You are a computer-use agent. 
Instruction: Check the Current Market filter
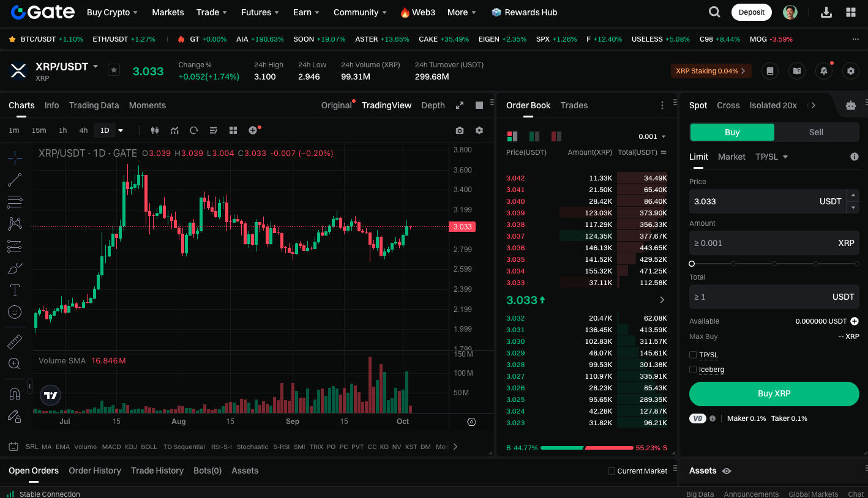click(x=612, y=471)
